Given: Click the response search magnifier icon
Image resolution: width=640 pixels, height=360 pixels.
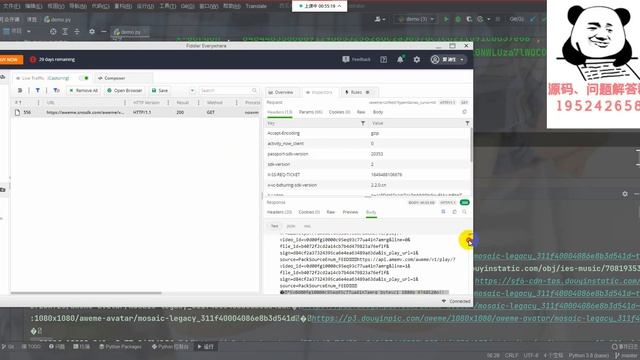Looking at the screenshot, I should point(464,212).
